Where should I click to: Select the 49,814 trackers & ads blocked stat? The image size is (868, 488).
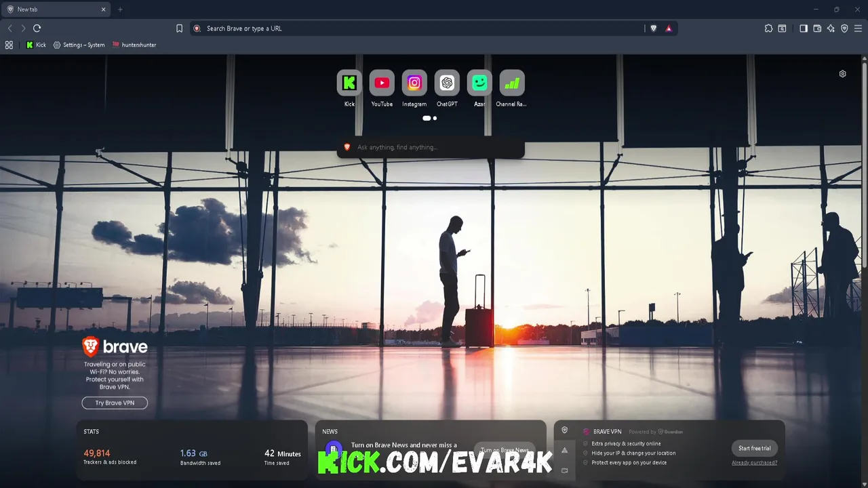point(110,457)
